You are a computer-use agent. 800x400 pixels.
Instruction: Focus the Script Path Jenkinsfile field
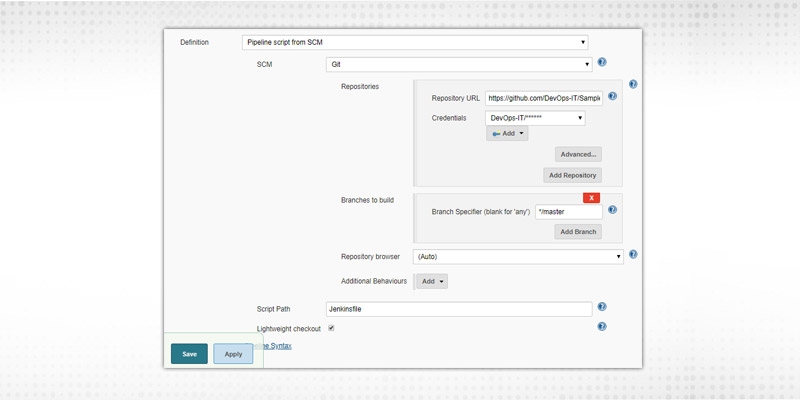[459, 309]
